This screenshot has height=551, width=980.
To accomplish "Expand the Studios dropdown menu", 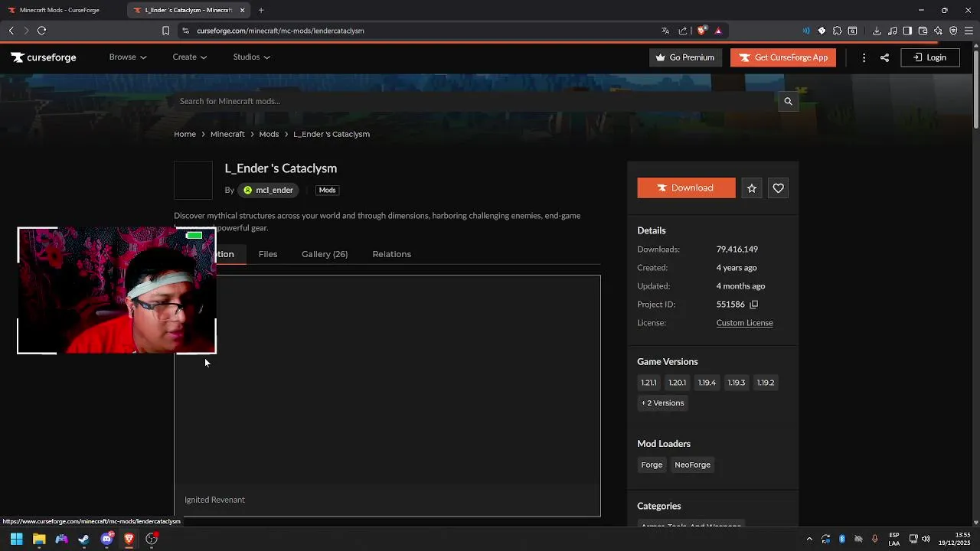I will pyautogui.click(x=252, y=57).
